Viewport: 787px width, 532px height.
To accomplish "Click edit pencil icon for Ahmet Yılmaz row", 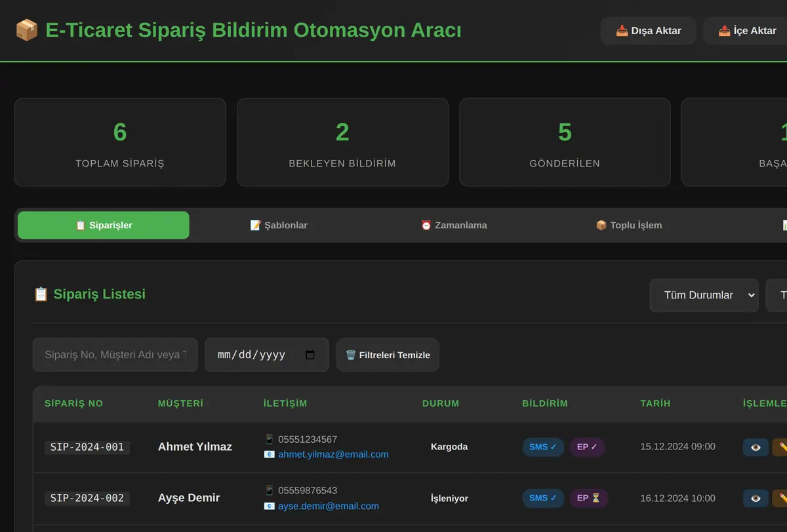I will point(780,447).
